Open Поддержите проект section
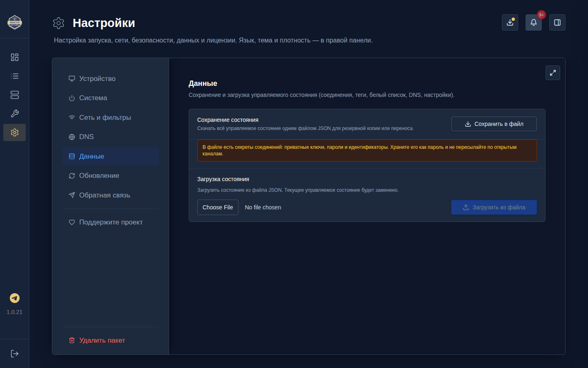 (110, 222)
